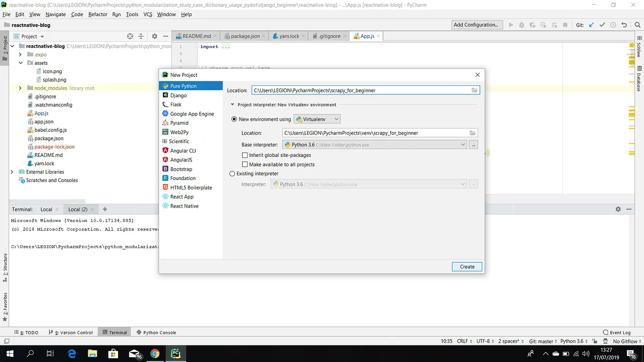Screen dimensions: 644x362
Task: Click the Add Configuration button
Action: (476, 24)
